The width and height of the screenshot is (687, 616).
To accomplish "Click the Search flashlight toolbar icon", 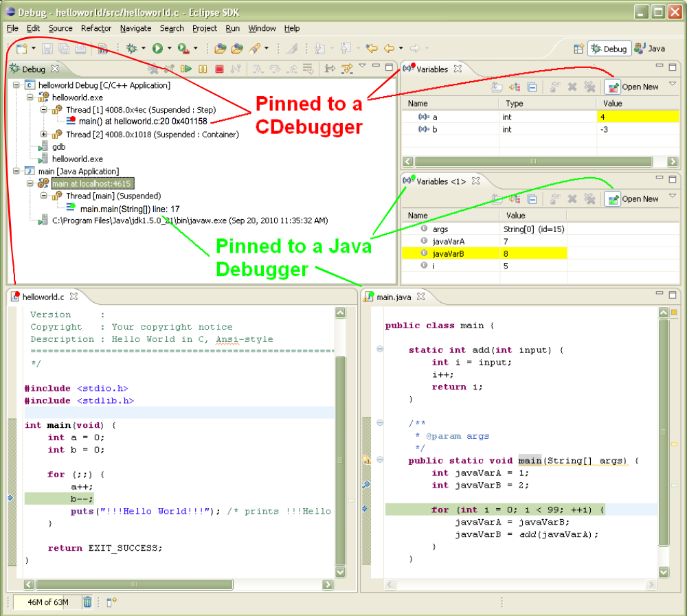I will pyautogui.click(x=255, y=48).
